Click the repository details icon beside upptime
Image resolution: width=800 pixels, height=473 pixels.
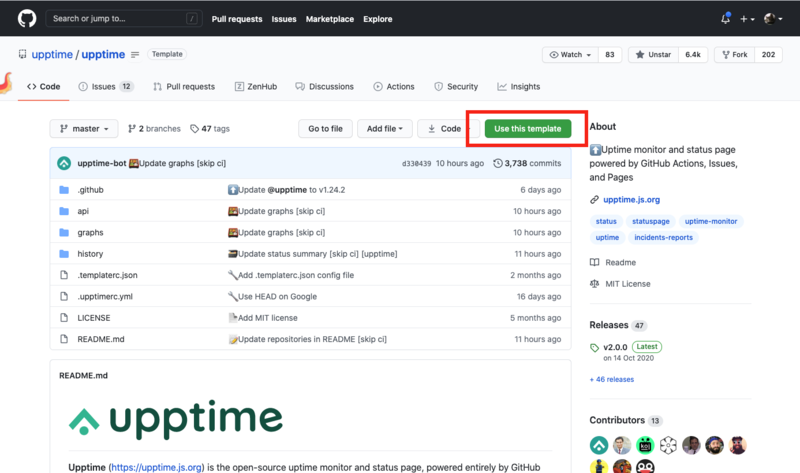coord(135,55)
